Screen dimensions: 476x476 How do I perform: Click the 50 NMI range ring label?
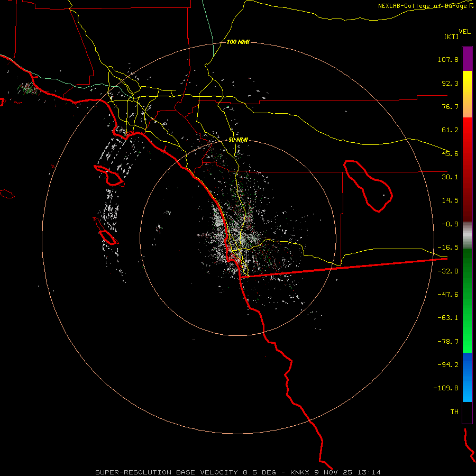(x=238, y=140)
